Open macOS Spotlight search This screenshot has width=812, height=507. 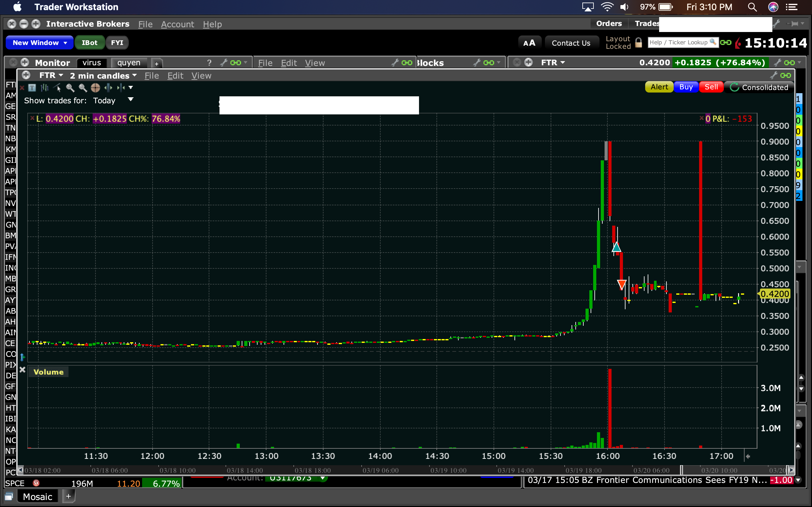752,7
